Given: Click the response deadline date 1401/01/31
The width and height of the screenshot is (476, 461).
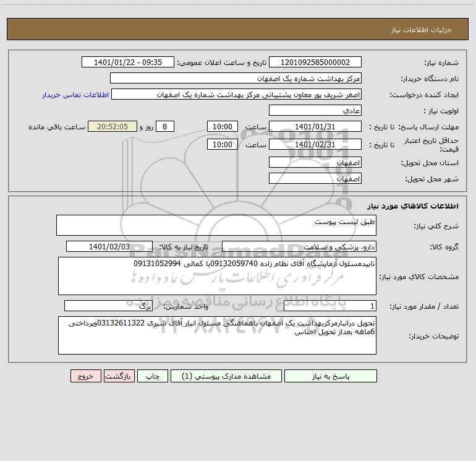Looking at the screenshot, I should click(x=315, y=126).
